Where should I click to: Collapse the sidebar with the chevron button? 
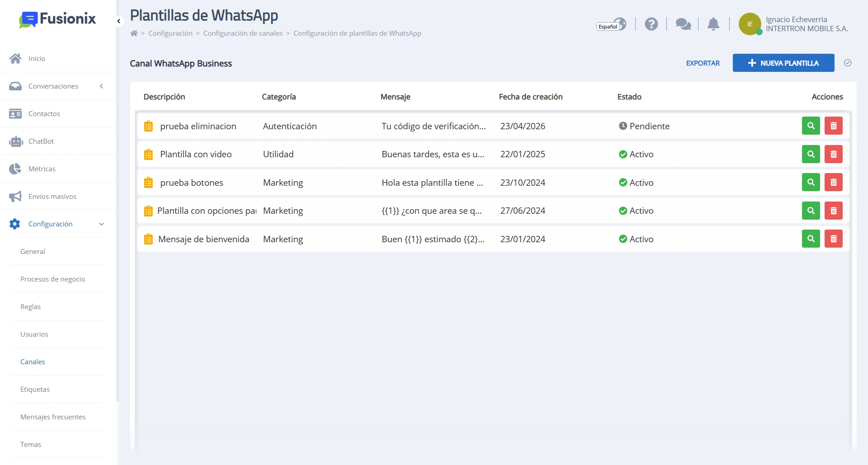pos(119,21)
